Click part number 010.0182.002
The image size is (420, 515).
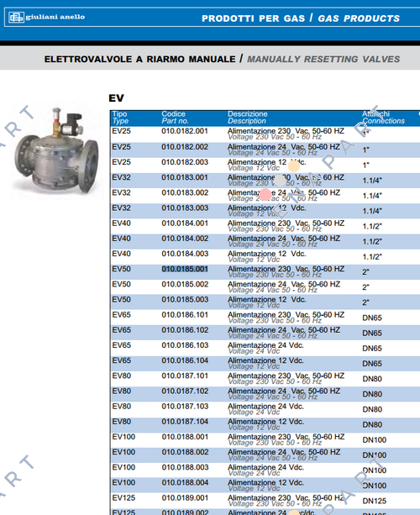click(x=185, y=147)
